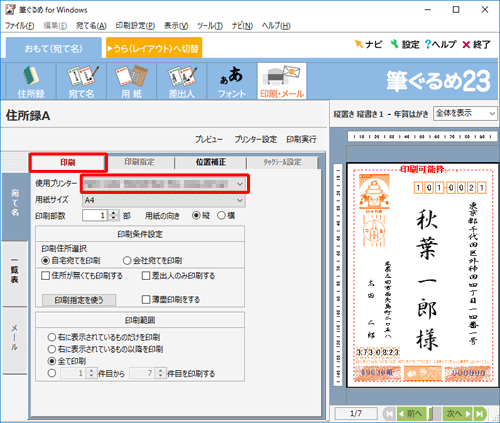This screenshot has width=500, height=423.
Task: Click the 1/7 page counter field
Action: coord(356,414)
